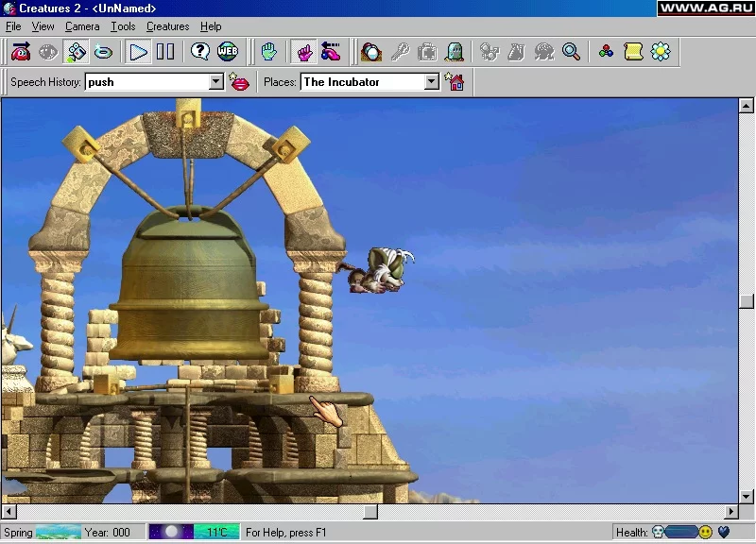Viewport: 756px width, 544px height.
Task: Click the greyed-out flask icon
Action: [x=516, y=52]
